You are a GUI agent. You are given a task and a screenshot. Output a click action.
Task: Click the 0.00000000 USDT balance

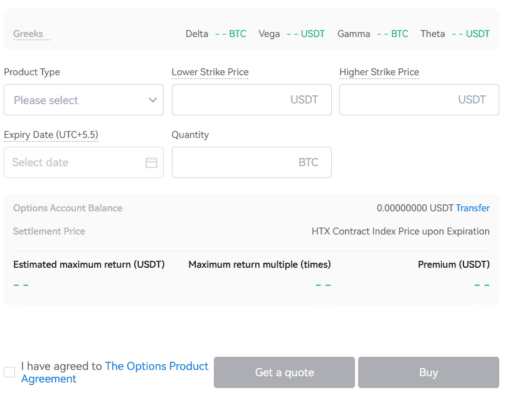pos(415,208)
